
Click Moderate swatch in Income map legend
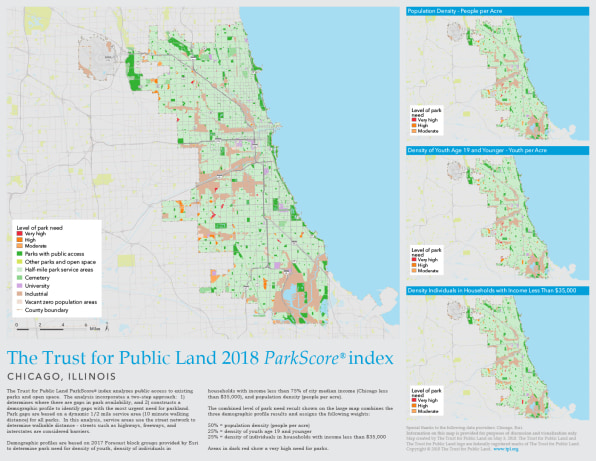(x=414, y=411)
